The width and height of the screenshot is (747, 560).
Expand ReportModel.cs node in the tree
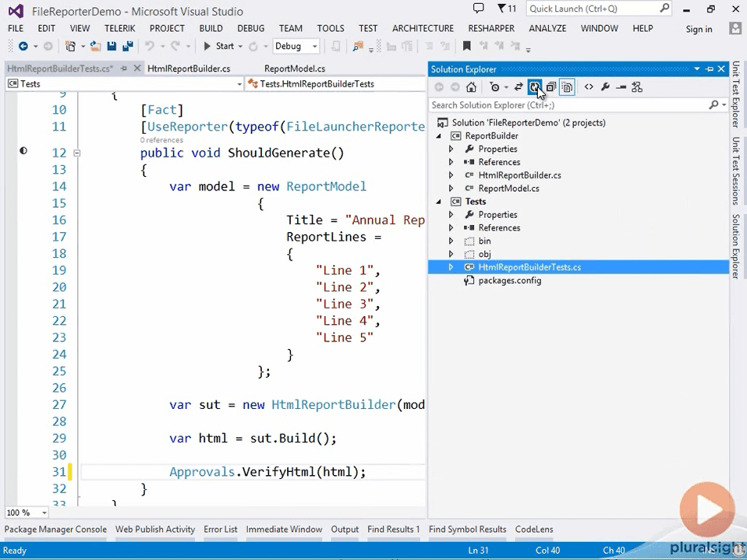coord(451,188)
